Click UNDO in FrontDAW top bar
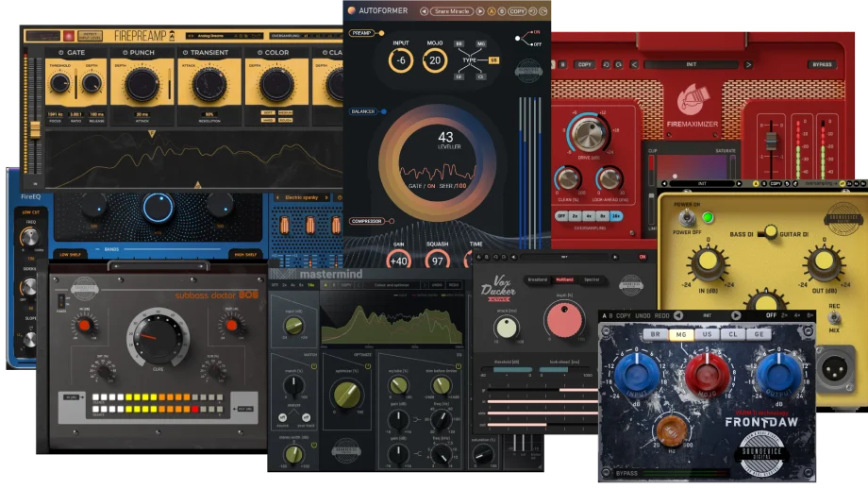 click(x=643, y=315)
